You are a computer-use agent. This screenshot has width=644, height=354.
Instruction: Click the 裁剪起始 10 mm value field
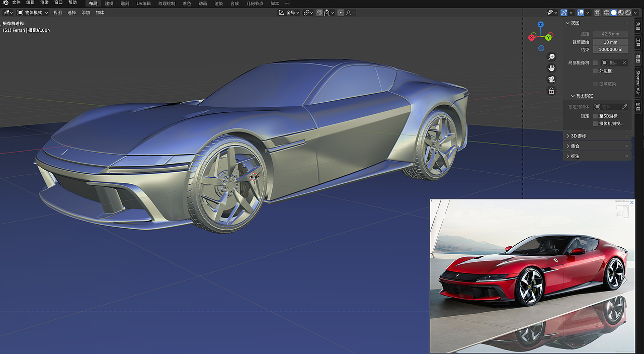[x=610, y=42]
